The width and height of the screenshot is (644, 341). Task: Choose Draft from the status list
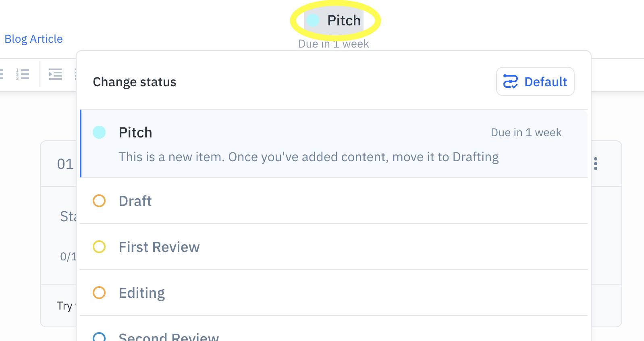(334, 201)
